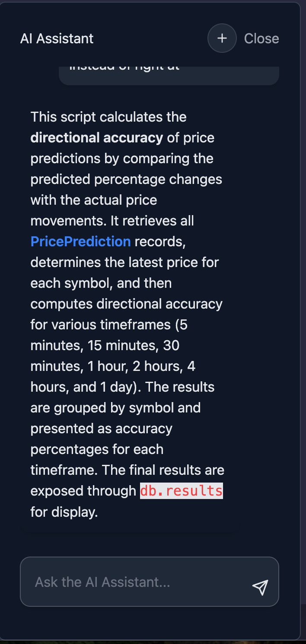Click the line "are grouped by symbol and"

point(115,408)
